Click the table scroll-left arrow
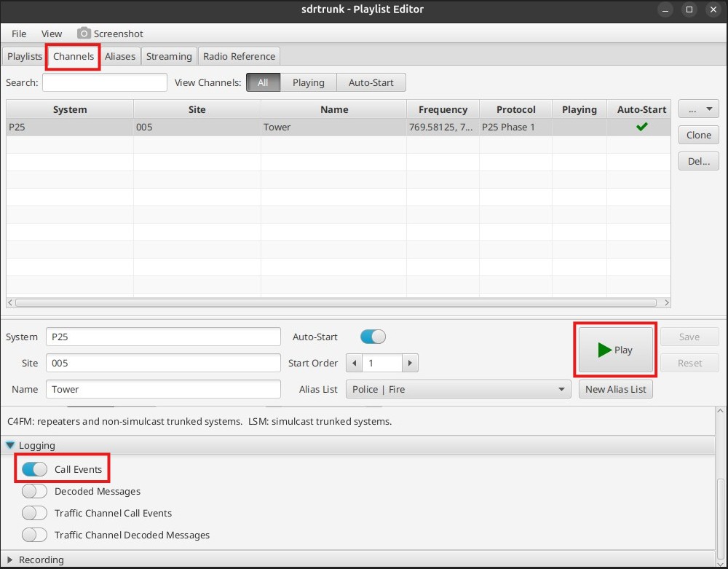This screenshot has height=569, width=728. click(10, 302)
